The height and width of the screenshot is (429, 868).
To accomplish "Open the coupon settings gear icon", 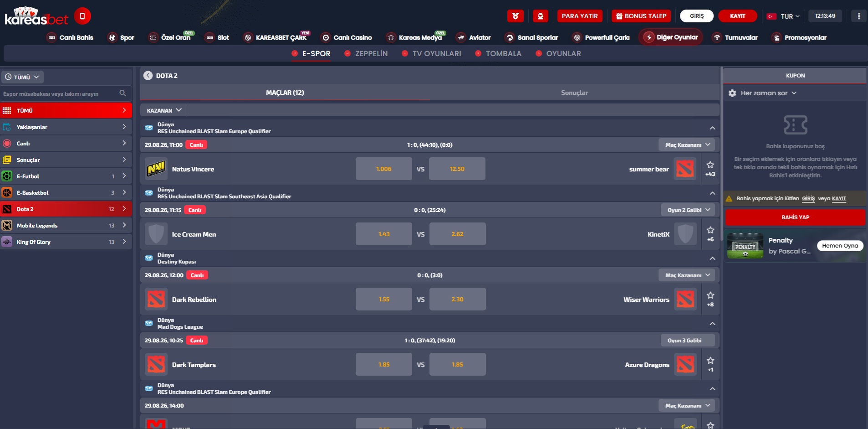I will 732,93.
